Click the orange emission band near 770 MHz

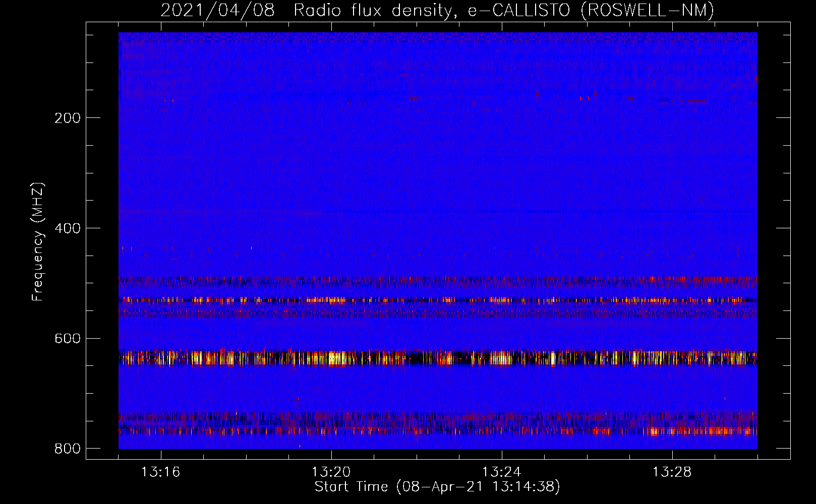coord(438,431)
